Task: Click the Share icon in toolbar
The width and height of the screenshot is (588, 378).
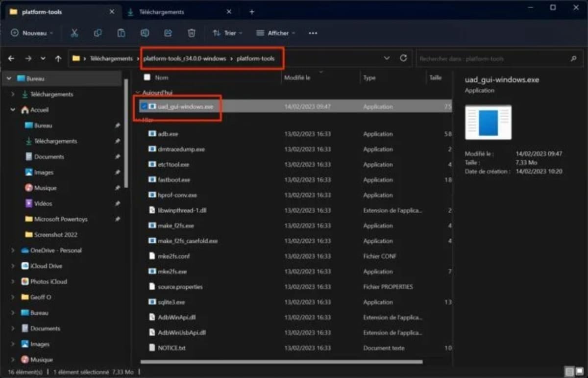Action: click(168, 33)
